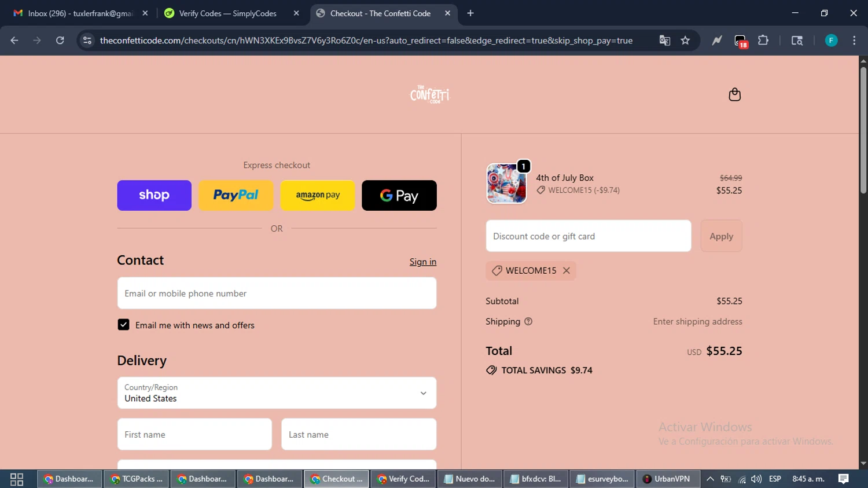Pay with Google Pay button
The width and height of the screenshot is (868, 488).
pos(399,195)
